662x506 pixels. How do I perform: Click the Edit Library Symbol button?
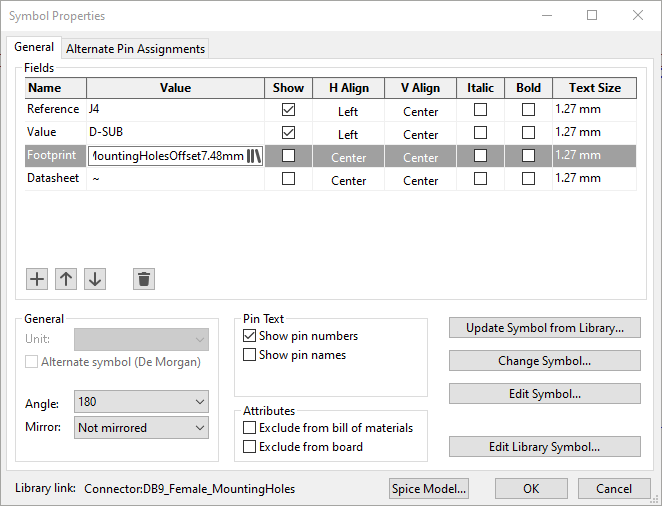(x=545, y=447)
